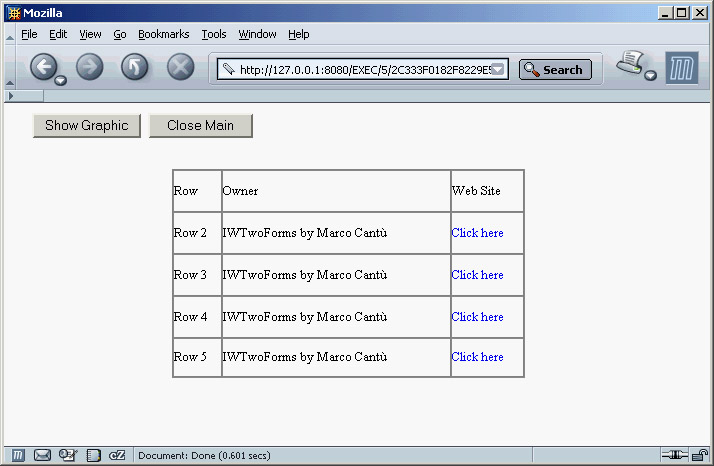Click the Reload page button
The height and width of the screenshot is (466, 714).
click(x=135, y=67)
